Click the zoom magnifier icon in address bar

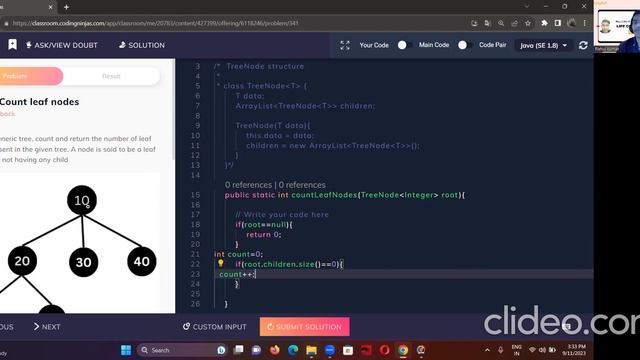click(501, 23)
